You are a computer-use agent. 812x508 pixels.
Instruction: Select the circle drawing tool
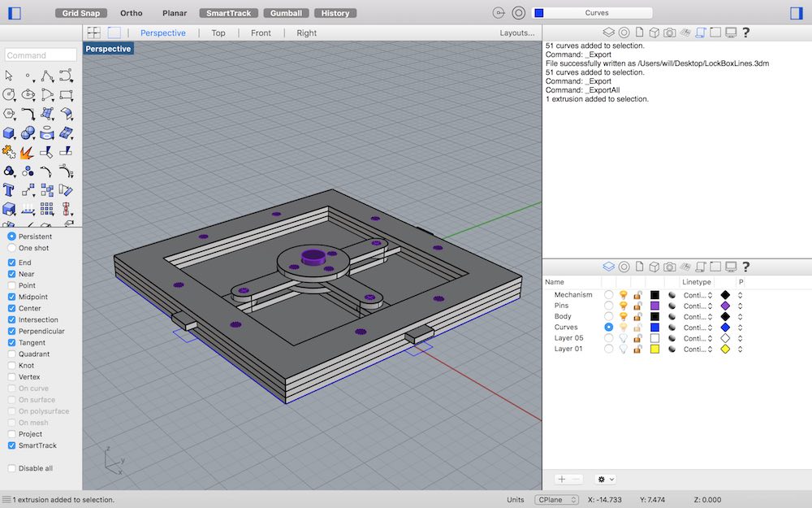[x=9, y=94]
